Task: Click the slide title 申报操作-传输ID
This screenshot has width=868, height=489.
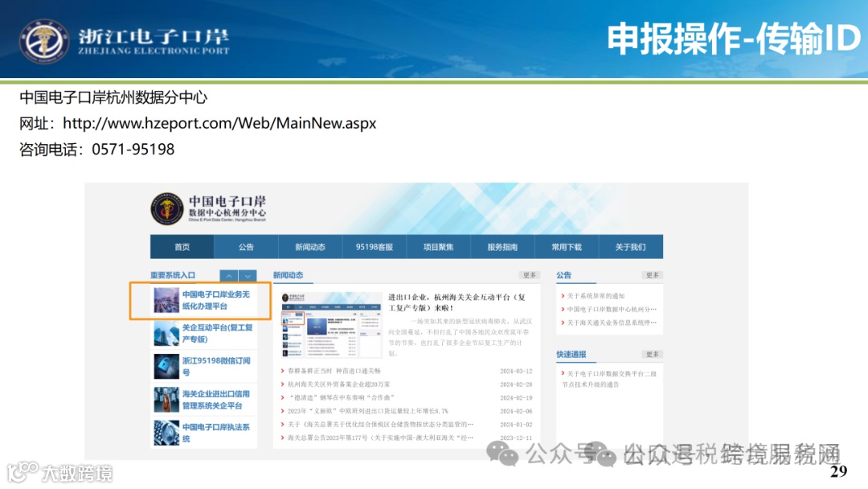Action: point(734,39)
